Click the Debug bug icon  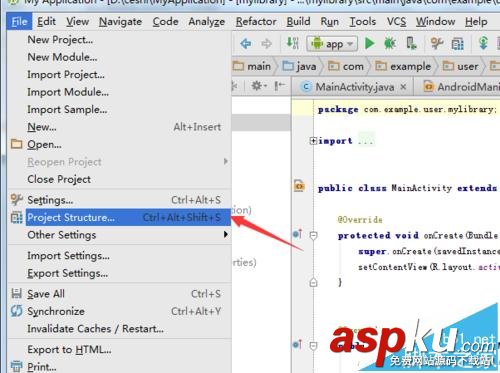[x=390, y=43]
